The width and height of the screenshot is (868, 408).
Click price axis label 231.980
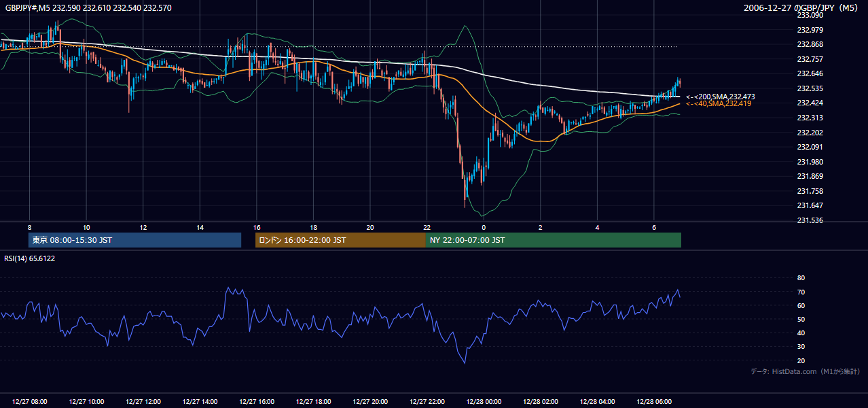coord(810,162)
